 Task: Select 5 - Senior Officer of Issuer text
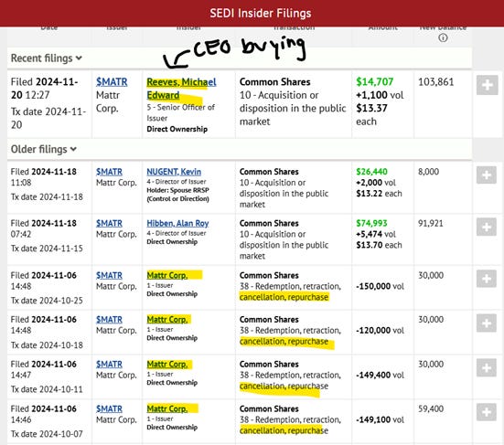click(x=180, y=112)
